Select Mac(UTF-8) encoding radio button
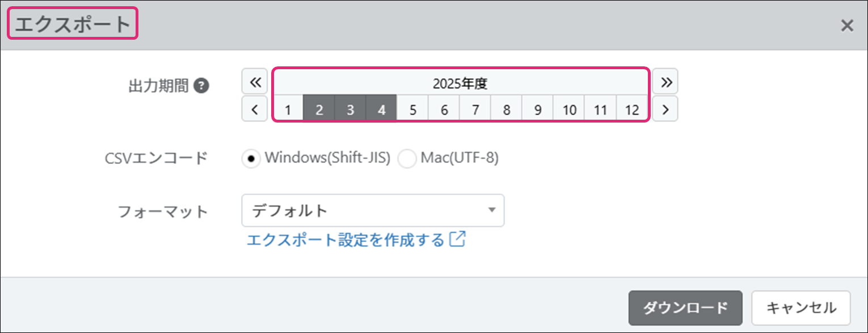Screen dimensions: 868x333 [x=407, y=159]
